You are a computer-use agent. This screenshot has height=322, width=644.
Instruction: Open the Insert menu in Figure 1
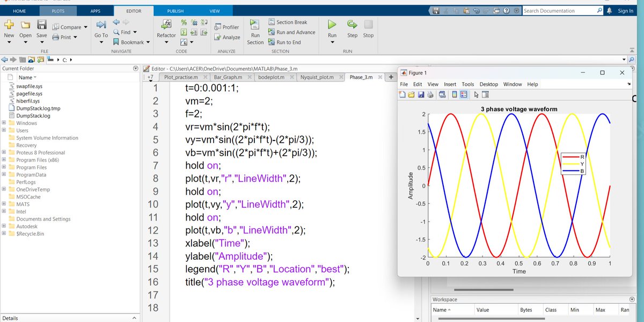click(x=450, y=84)
